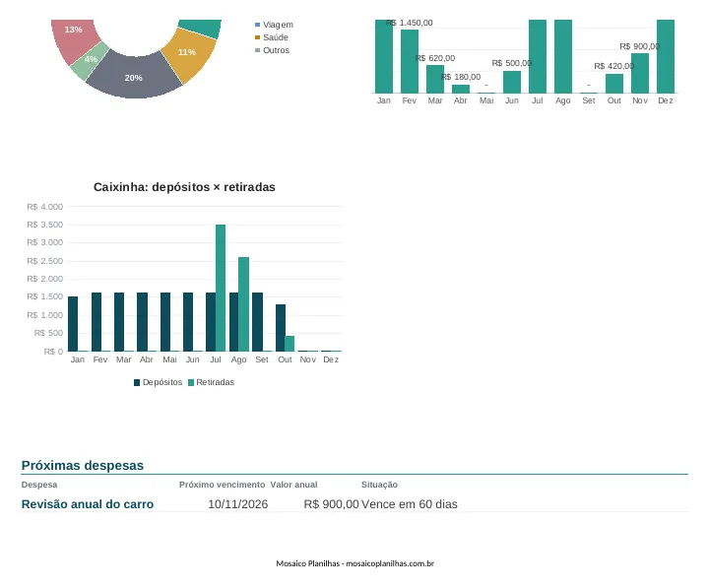Viewport: 708px width, 588px height.
Task: Click the 'Despesa' column header
Action: (39, 485)
